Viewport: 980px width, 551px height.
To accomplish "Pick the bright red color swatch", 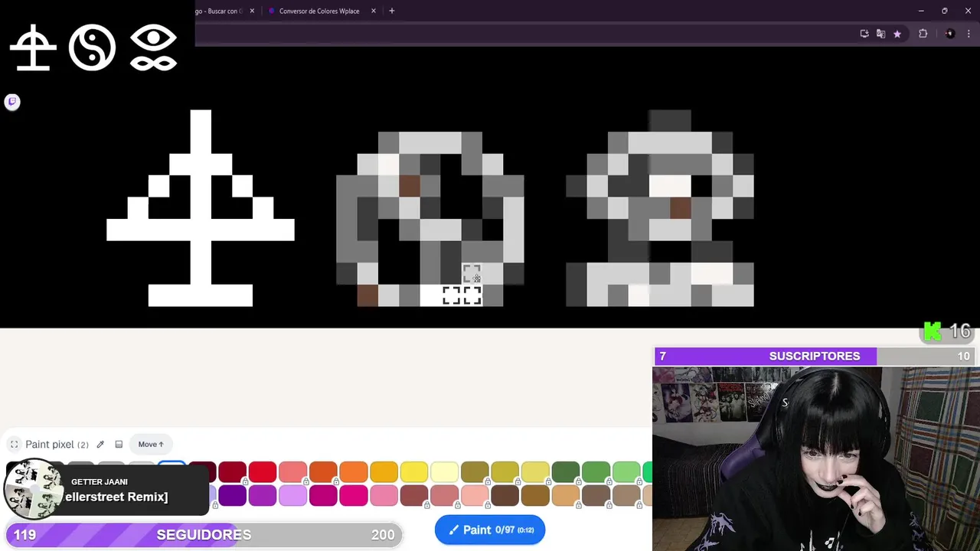I will (262, 472).
